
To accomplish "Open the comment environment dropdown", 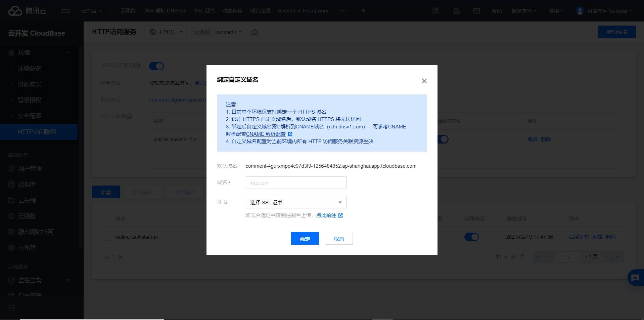I will 228,32.
